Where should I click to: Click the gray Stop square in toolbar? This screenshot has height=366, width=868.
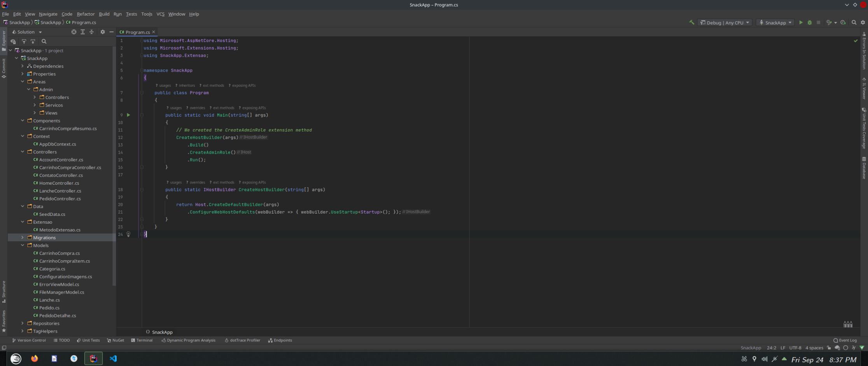(818, 23)
